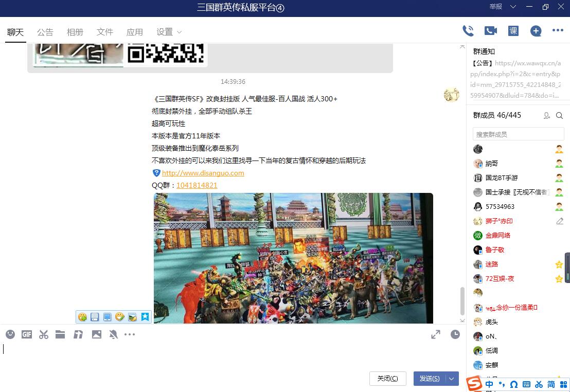Click the sender avatar beside the message
This screenshot has width=570, height=392.
[x=451, y=95]
